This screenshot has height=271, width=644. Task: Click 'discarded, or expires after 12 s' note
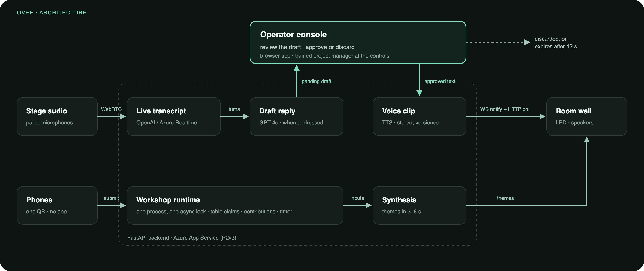pyautogui.click(x=555, y=43)
